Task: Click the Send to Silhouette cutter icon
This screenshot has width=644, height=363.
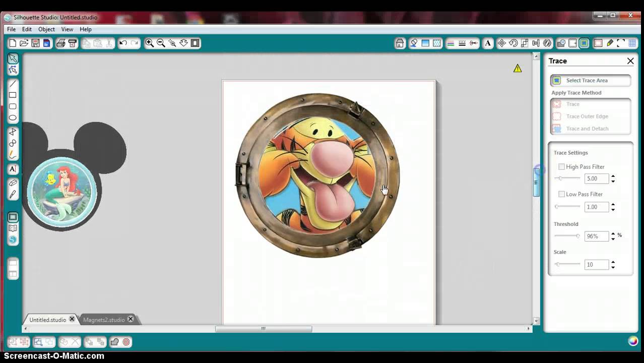Action: pos(72,43)
